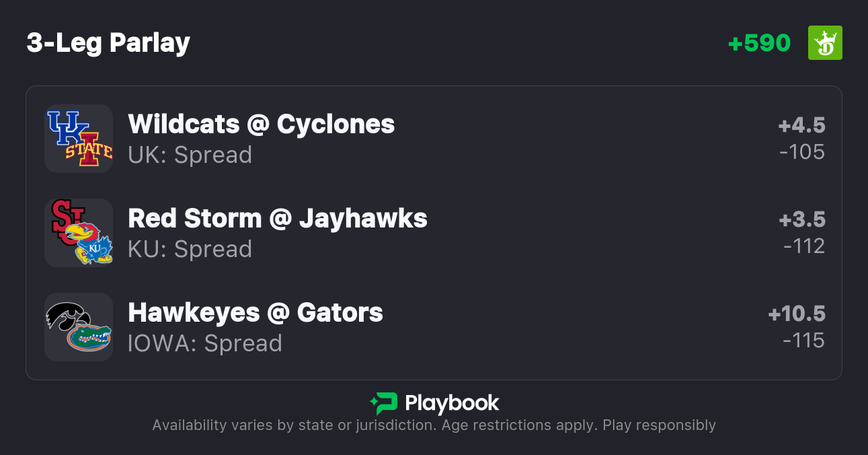Click the UK: Spread bet label

coord(190,155)
